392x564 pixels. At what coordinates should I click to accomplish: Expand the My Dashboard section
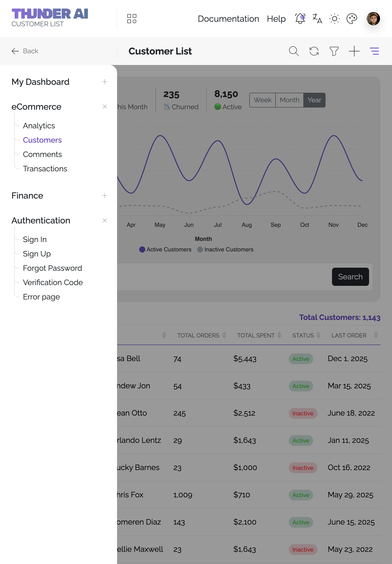pos(105,82)
